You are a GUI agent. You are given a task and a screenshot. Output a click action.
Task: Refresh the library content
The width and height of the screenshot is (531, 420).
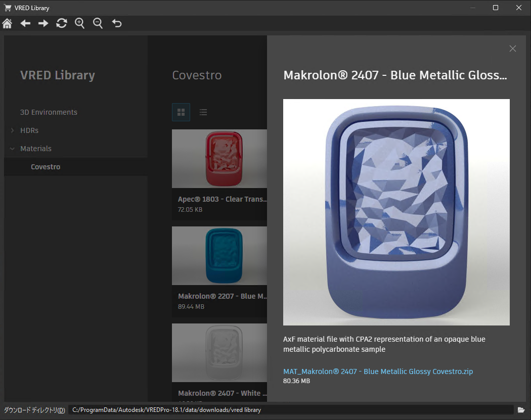click(61, 23)
